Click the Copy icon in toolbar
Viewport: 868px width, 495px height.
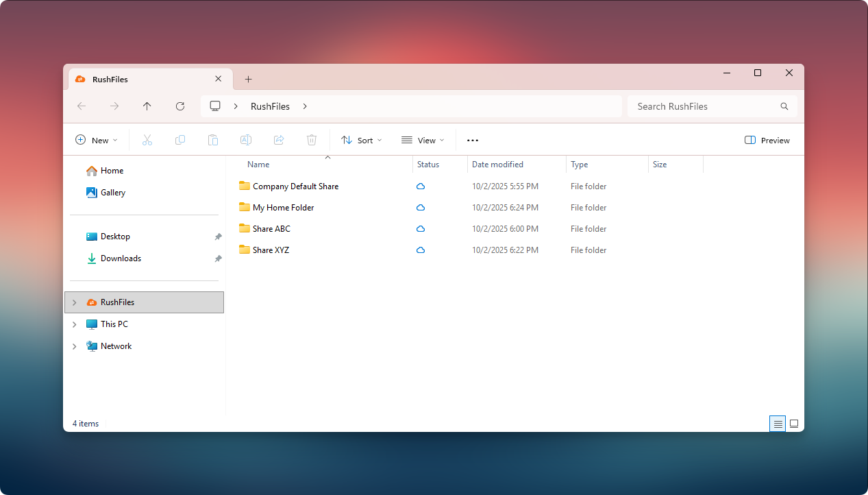coord(180,140)
